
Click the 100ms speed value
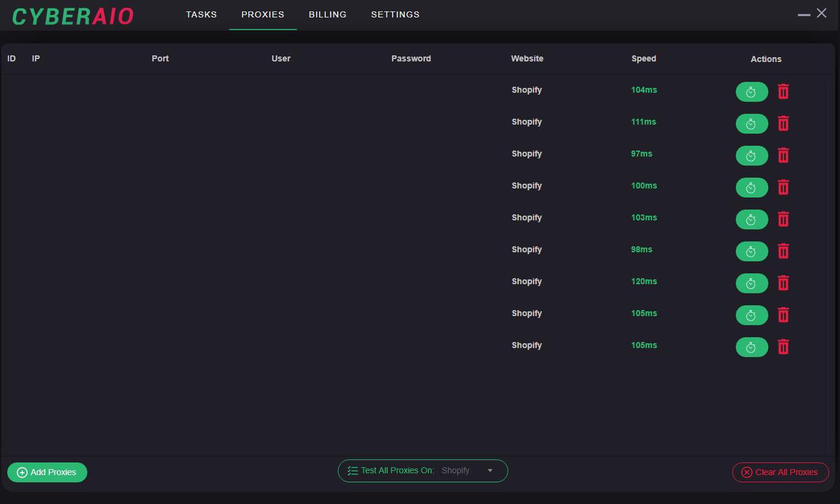coord(644,186)
